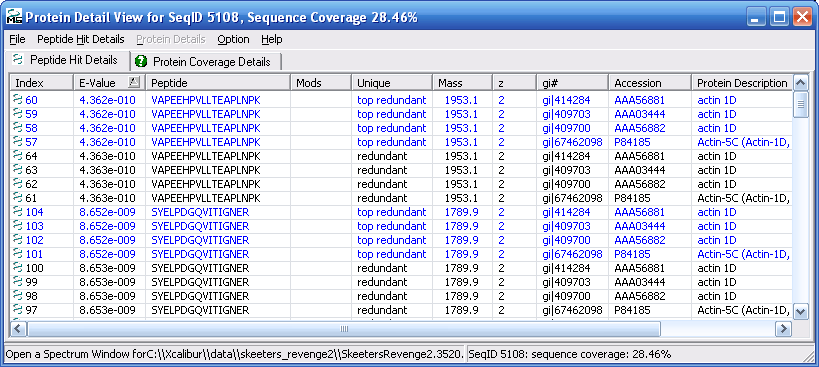Select peptide SYELPDGQVITIGNER in row 104
The width and height of the screenshot is (819, 367).
pos(200,212)
